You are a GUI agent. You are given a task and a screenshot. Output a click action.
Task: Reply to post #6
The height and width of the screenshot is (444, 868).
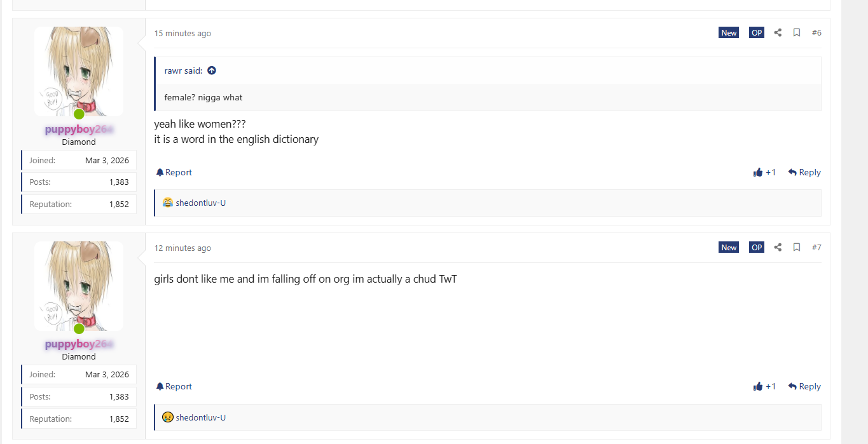click(804, 172)
